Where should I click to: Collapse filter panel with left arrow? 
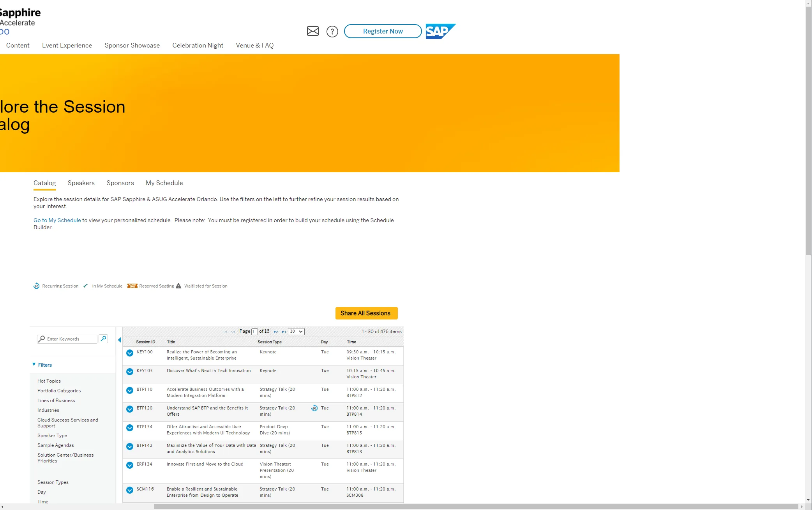coord(119,340)
